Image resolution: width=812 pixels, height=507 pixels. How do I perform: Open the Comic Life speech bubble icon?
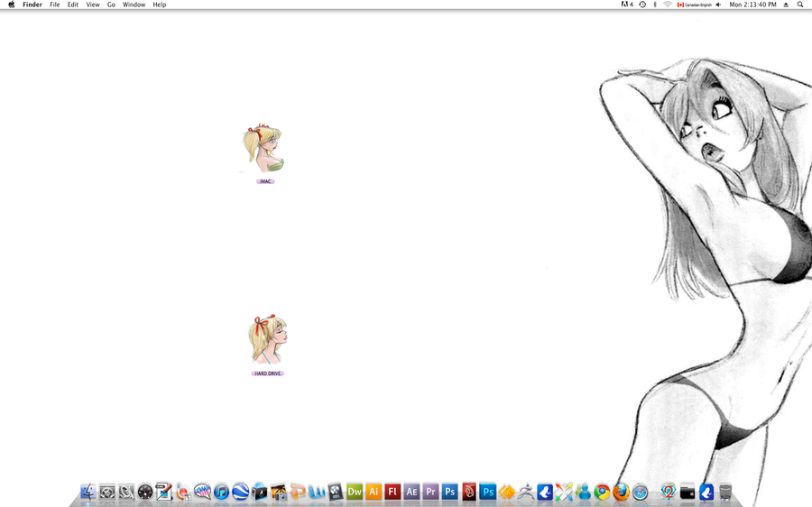click(x=202, y=491)
